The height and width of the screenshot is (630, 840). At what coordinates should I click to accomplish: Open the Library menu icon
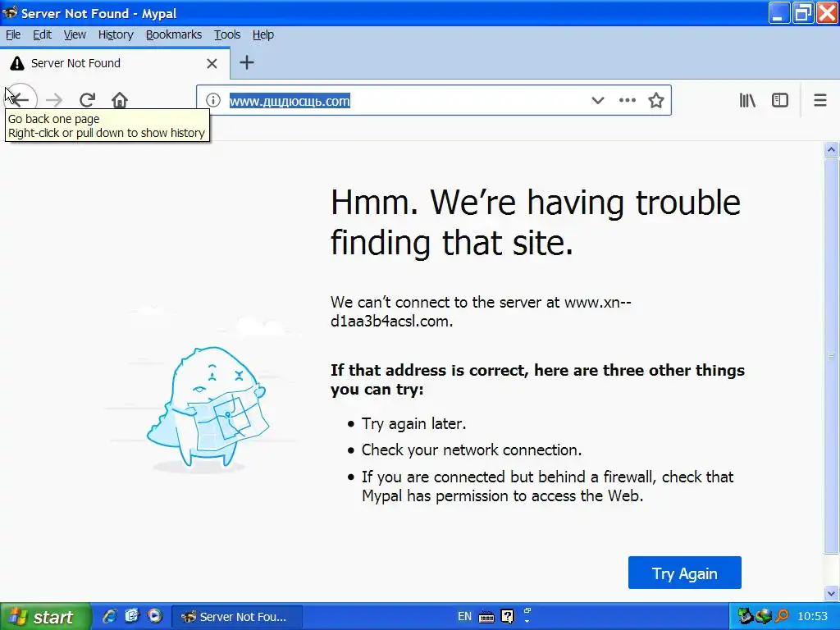point(747,100)
